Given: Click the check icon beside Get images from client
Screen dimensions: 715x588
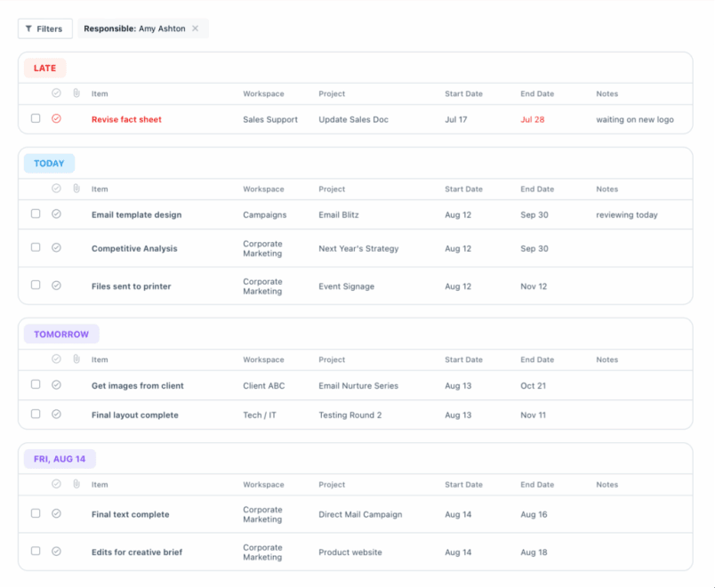Looking at the screenshot, I should coord(56,385).
